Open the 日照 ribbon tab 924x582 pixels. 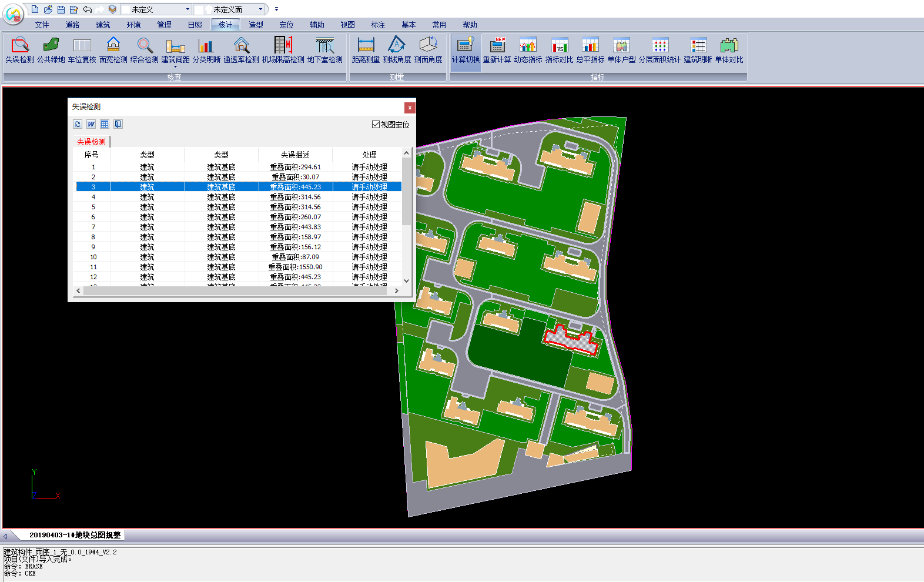coord(195,25)
